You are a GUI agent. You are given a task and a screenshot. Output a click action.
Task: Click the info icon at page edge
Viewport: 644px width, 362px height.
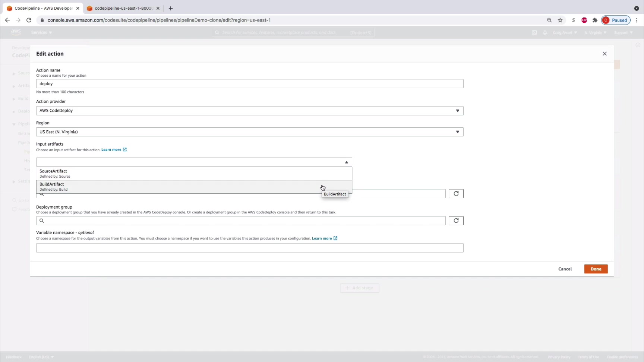(638, 45)
